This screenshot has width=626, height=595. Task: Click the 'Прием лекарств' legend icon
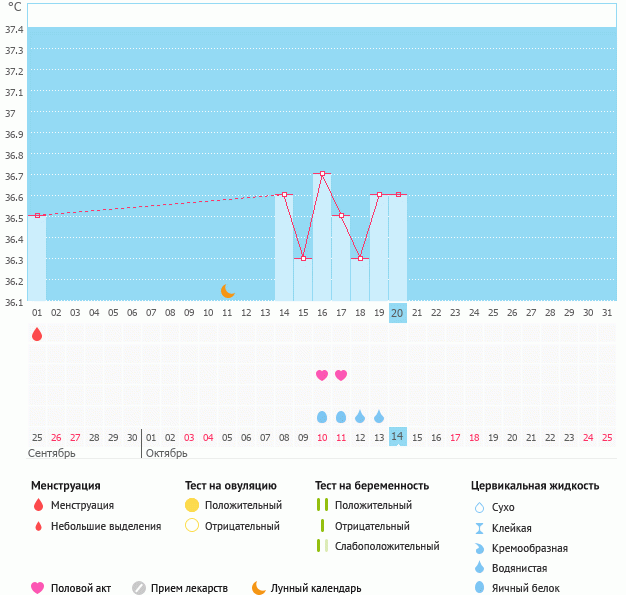coord(139,588)
